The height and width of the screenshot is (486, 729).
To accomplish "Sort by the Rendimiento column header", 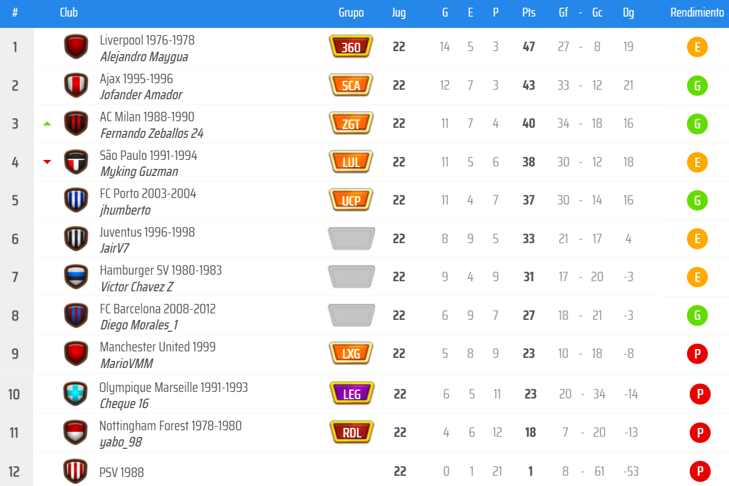I will coord(697,13).
